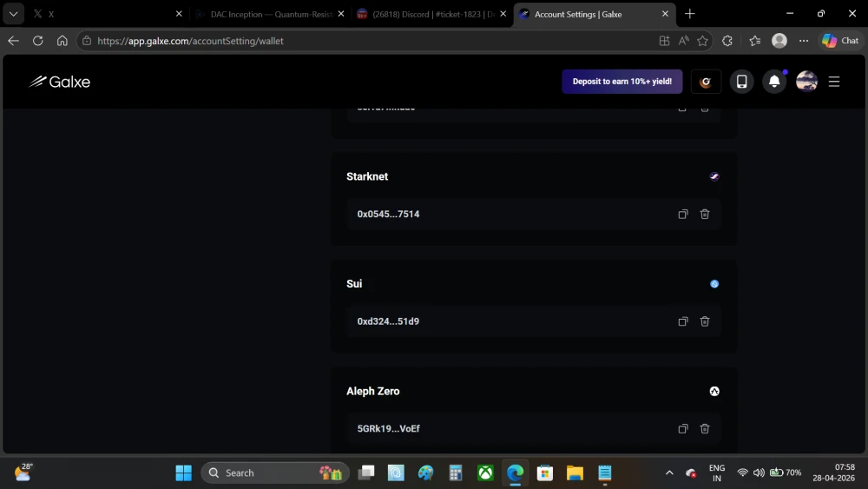Open the Calculator on taskbar

click(x=456, y=473)
